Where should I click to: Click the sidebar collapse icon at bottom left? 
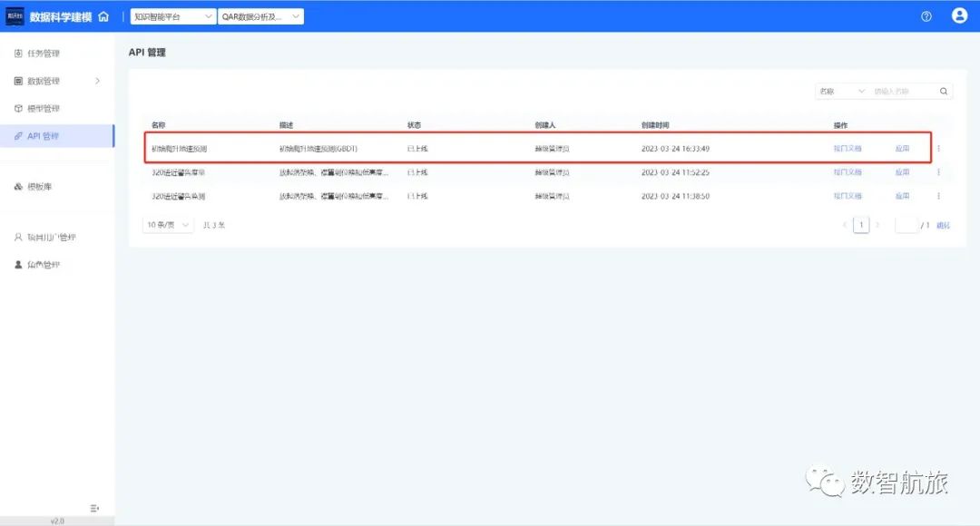(93, 509)
